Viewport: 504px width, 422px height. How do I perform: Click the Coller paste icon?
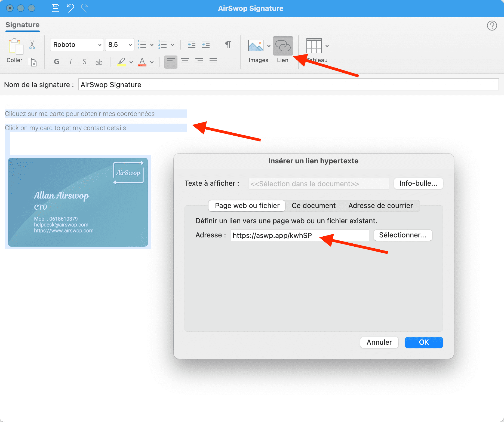[16, 46]
